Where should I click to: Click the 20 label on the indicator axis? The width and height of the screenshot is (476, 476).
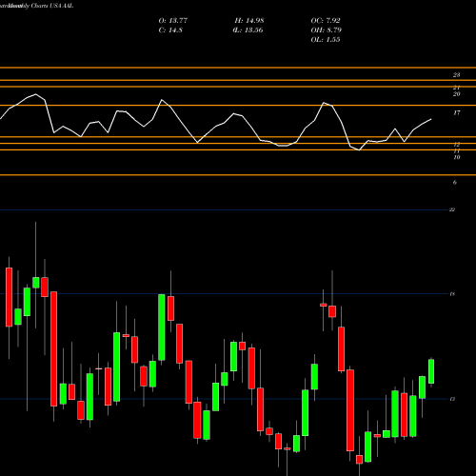(456, 94)
